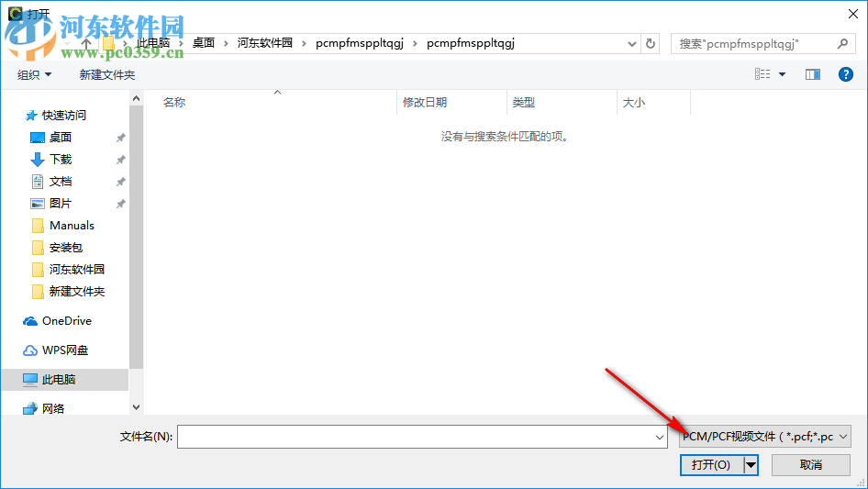This screenshot has height=489, width=868.
Task: Expand the 文件名 dropdown arrow
Action: click(x=660, y=437)
